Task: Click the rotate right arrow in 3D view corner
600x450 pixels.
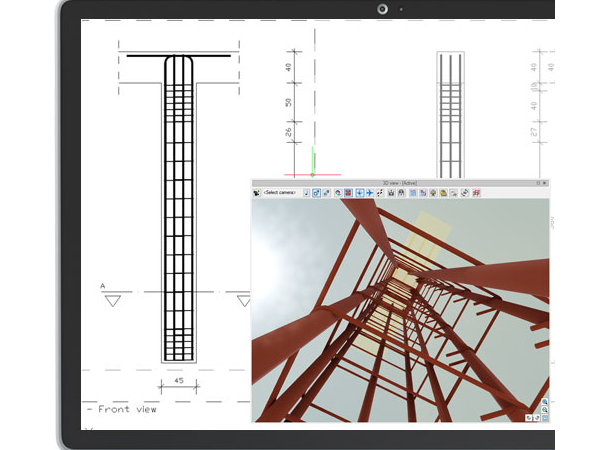Action: 536,418
